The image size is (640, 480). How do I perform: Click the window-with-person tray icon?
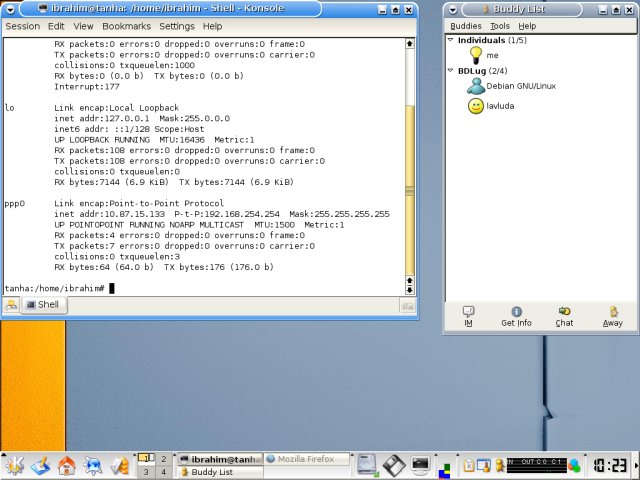click(484, 465)
